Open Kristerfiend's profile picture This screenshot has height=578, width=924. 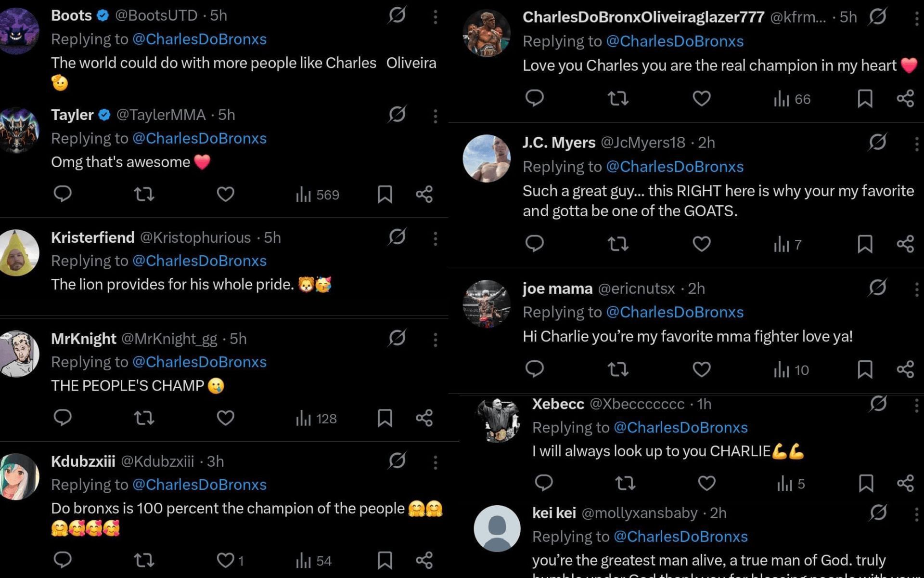point(19,252)
